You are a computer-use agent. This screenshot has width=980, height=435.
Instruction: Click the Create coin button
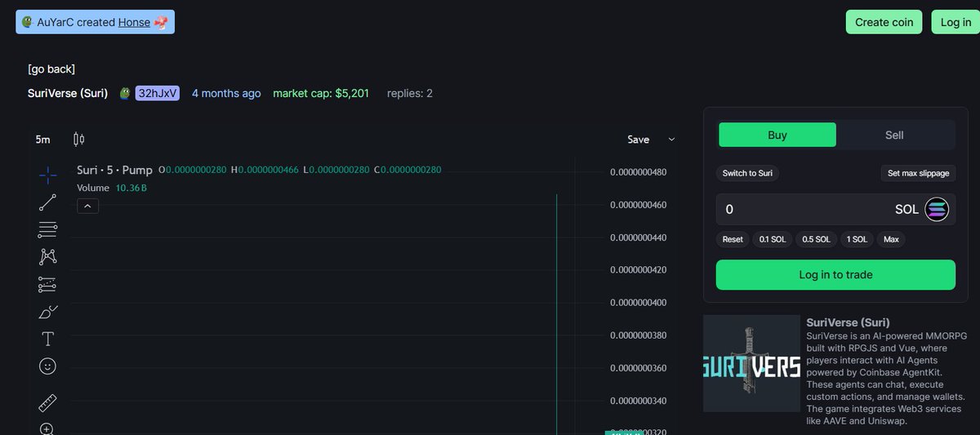tap(884, 22)
